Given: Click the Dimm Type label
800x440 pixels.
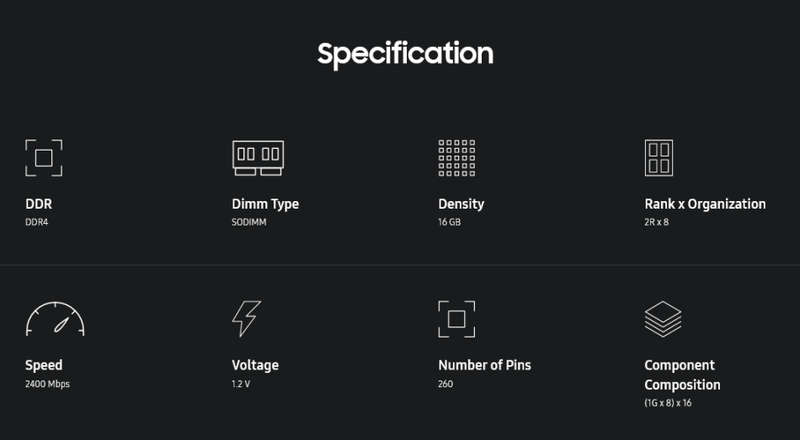Looking at the screenshot, I should [265, 204].
